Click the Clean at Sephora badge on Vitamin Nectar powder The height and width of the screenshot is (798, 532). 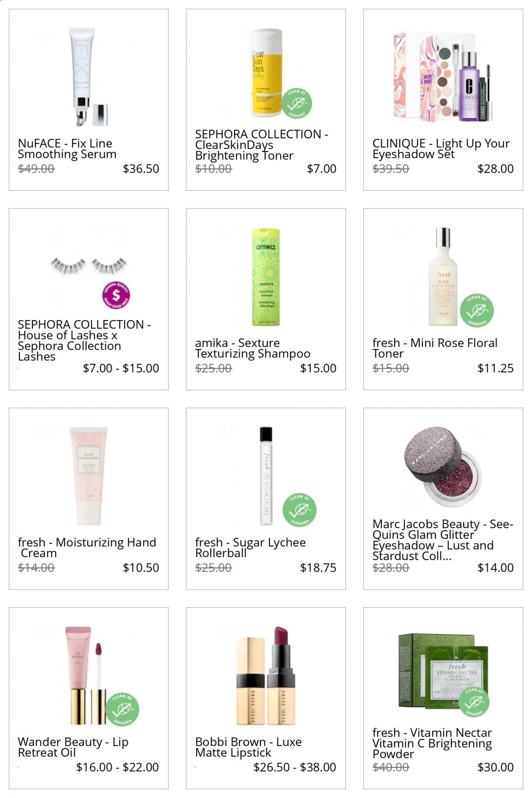point(474,701)
